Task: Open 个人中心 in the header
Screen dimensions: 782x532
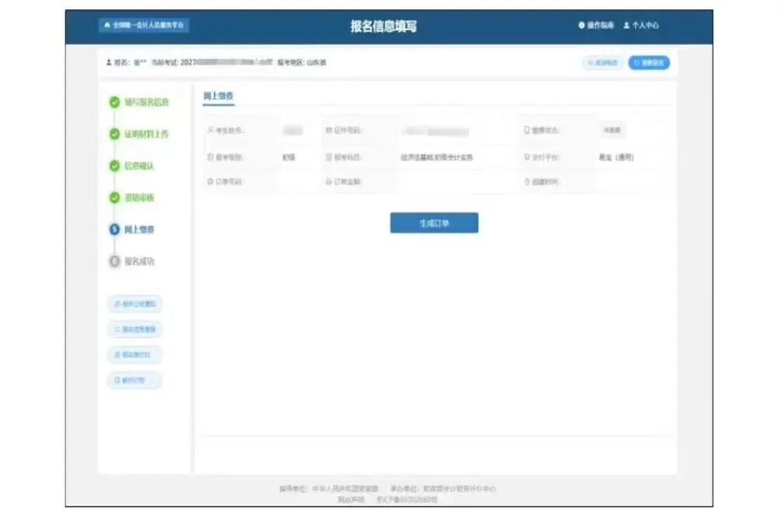Action: [645, 26]
